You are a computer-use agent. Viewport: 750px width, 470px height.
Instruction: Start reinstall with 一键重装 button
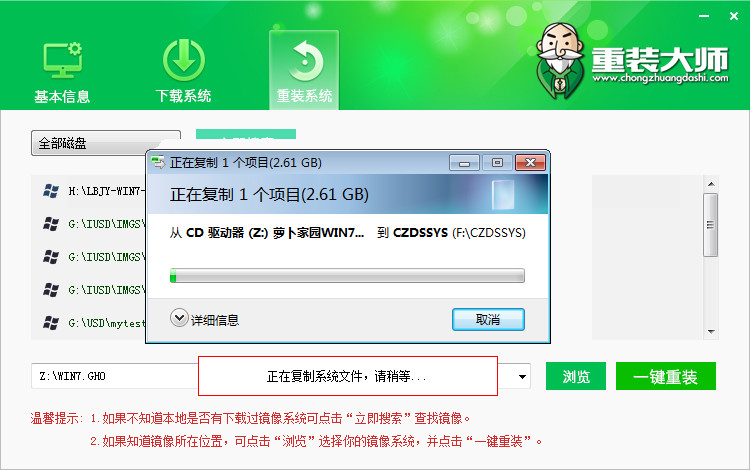coord(666,376)
